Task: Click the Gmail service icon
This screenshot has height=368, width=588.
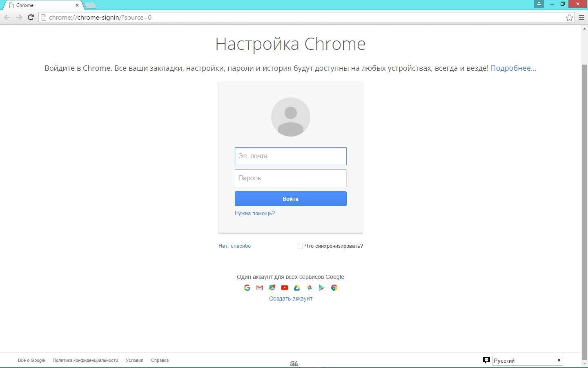Action: tap(260, 288)
